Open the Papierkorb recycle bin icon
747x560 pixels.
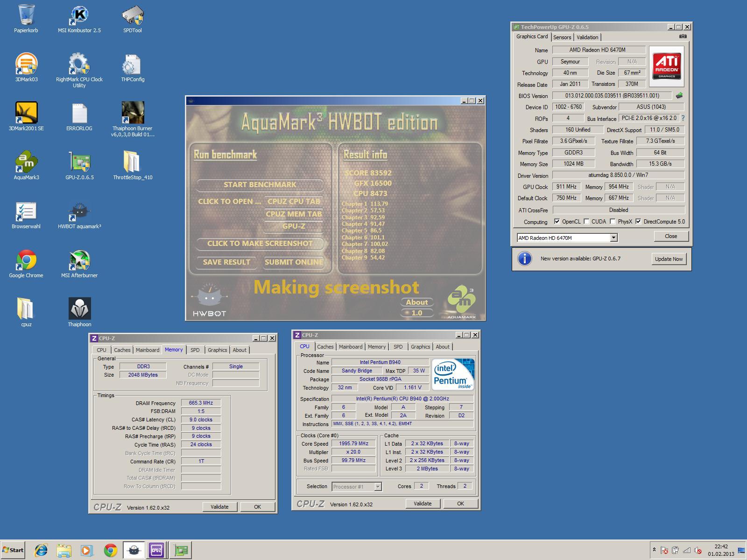pos(26,19)
